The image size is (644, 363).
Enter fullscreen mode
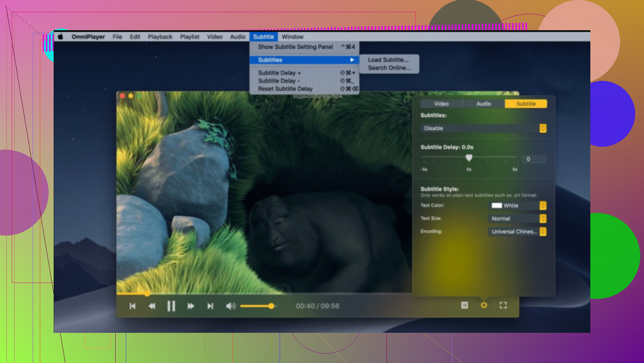[503, 305]
